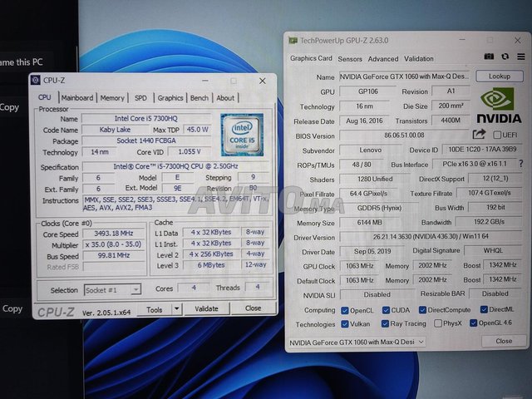Toggle the UEFI checkbox
Screen dimensions: 532x399
pos(495,135)
